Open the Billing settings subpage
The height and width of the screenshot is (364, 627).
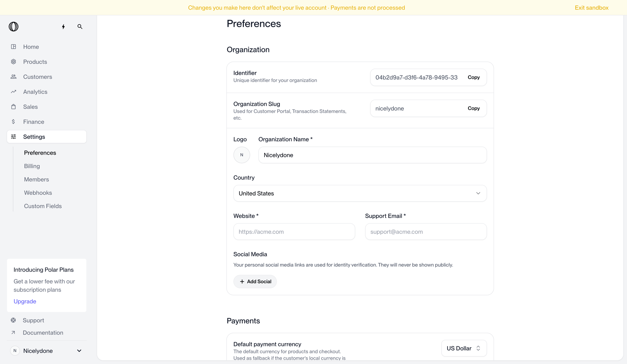(32, 166)
